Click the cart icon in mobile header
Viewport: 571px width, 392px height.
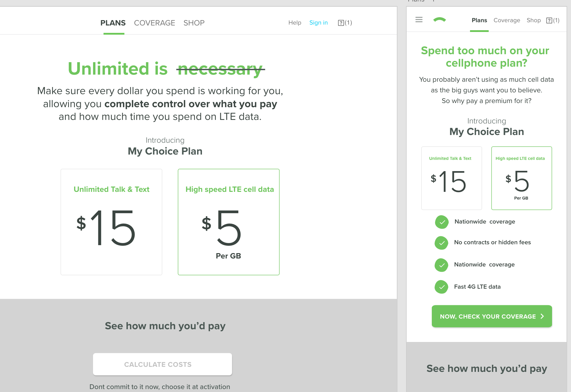[x=549, y=20]
